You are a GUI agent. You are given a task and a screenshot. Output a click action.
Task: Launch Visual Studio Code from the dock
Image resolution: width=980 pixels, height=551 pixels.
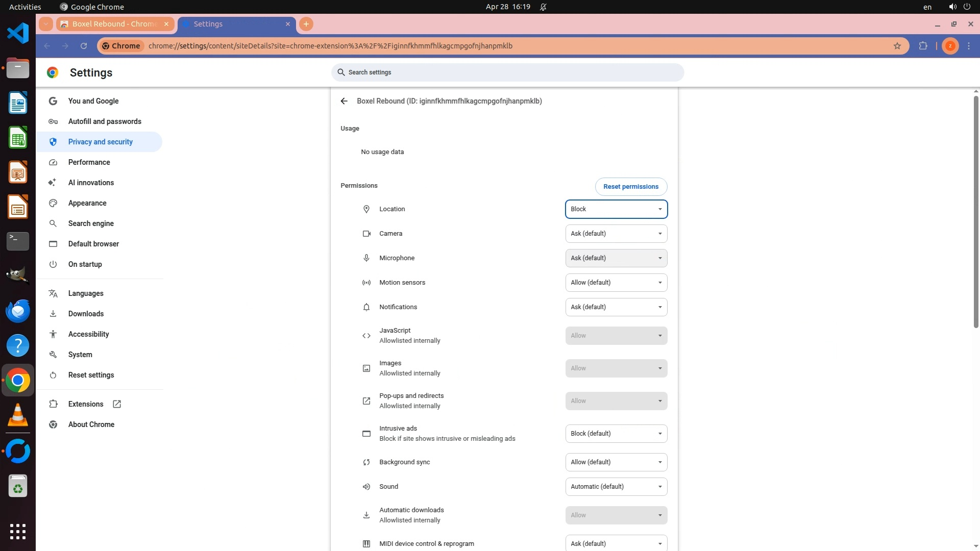point(18,34)
